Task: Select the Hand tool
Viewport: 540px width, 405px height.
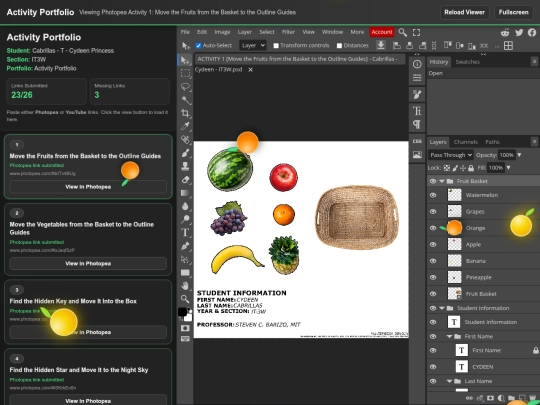Action: (x=185, y=285)
